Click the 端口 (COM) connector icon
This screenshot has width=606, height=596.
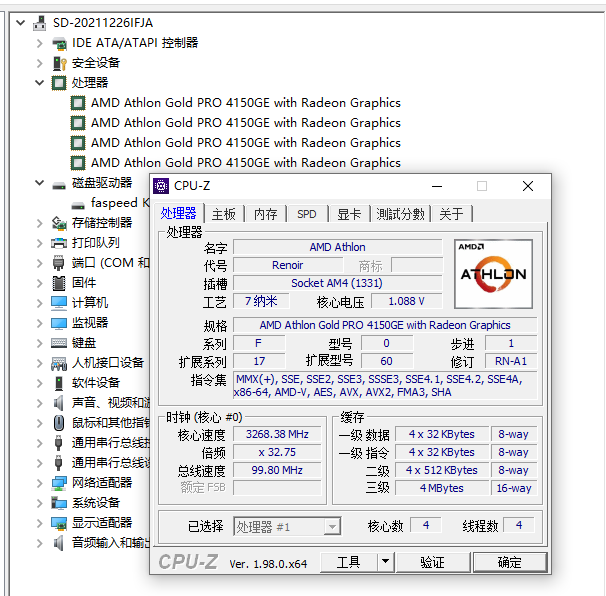[59, 263]
